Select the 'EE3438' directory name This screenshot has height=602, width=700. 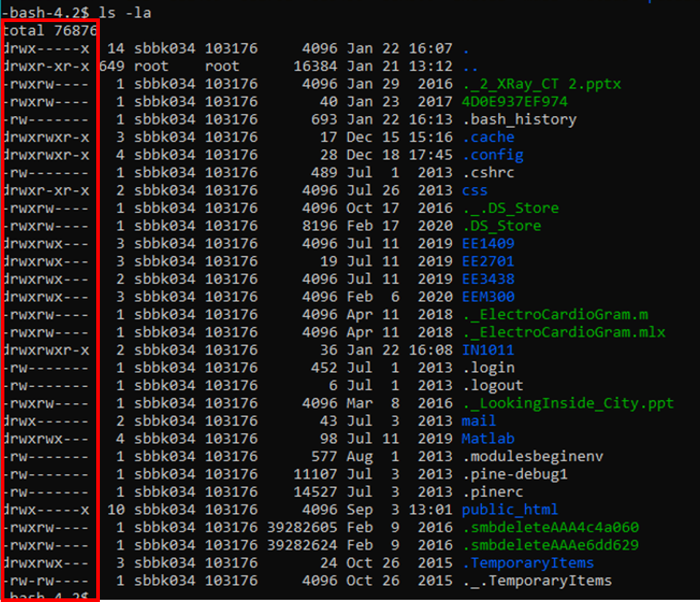(x=488, y=279)
